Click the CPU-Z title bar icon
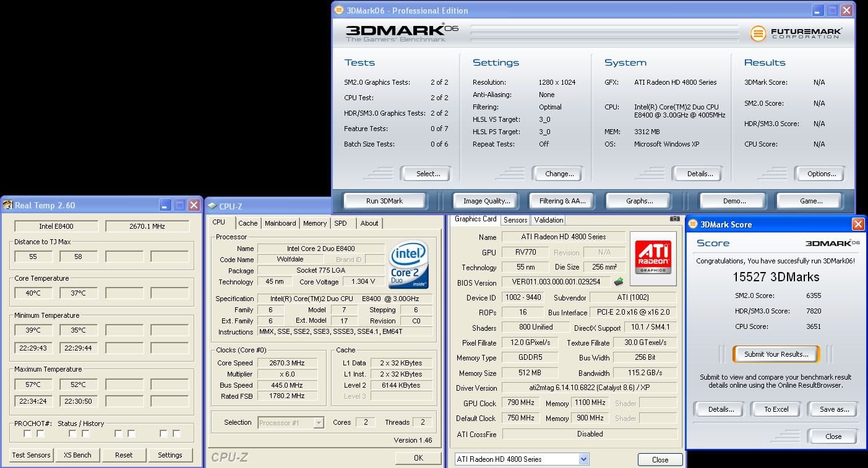The image size is (868, 468). point(212,206)
